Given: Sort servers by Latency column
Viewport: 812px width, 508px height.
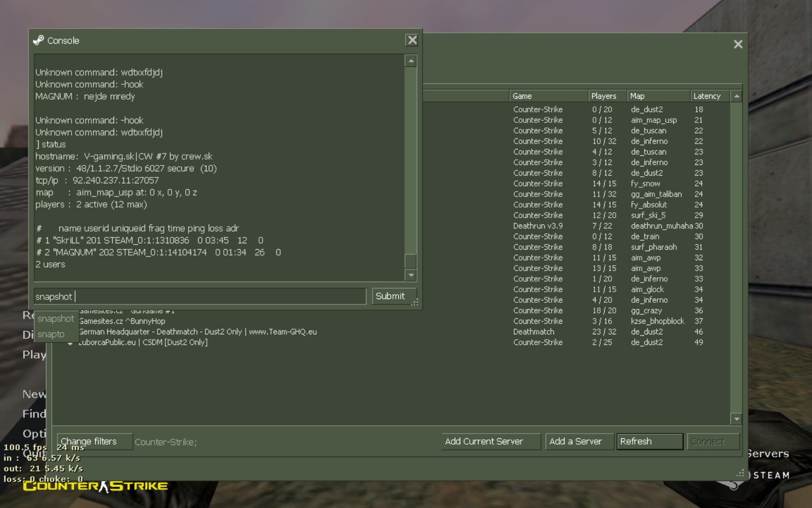Looking at the screenshot, I should tap(710, 96).
